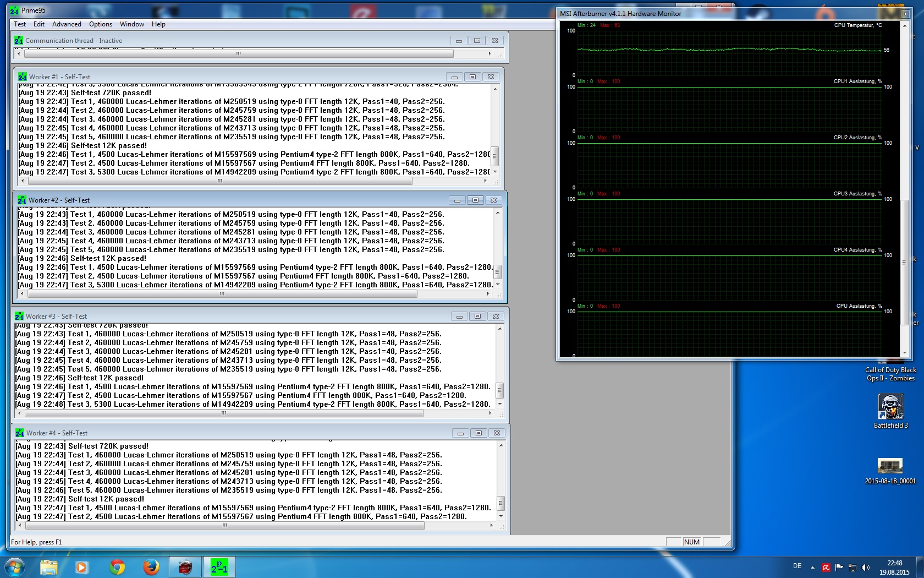Minimize the Worker #1 Self-Test window
The image size is (924, 578).
(454, 77)
